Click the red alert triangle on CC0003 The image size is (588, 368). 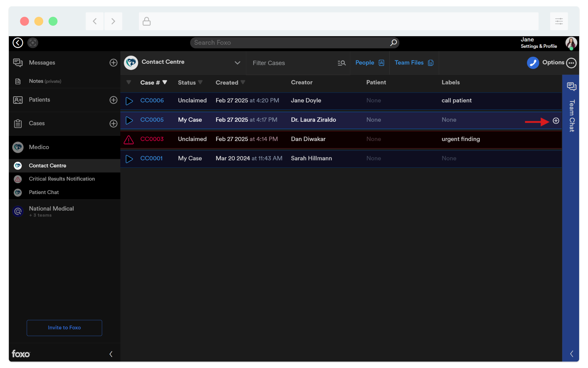pos(129,140)
